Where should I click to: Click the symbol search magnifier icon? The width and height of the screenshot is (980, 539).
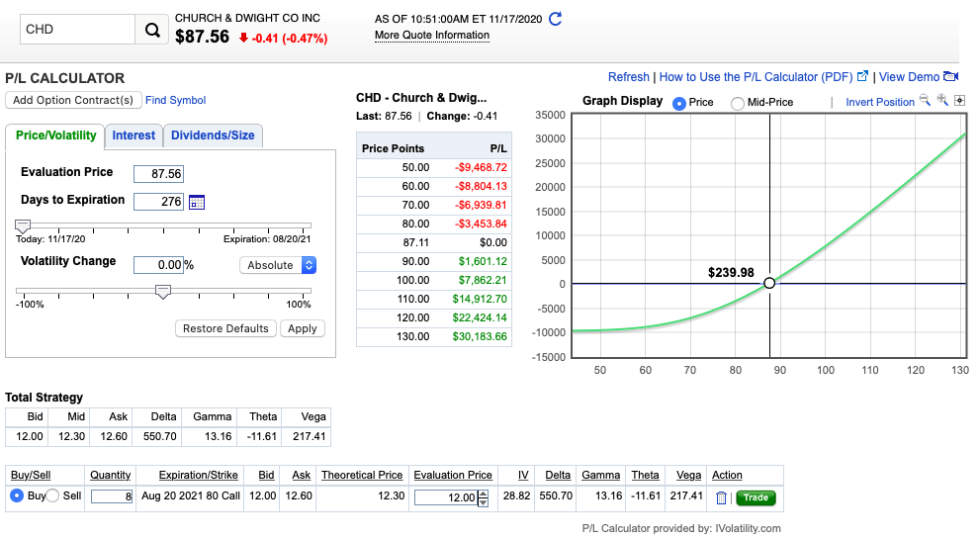tap(152, 30)
